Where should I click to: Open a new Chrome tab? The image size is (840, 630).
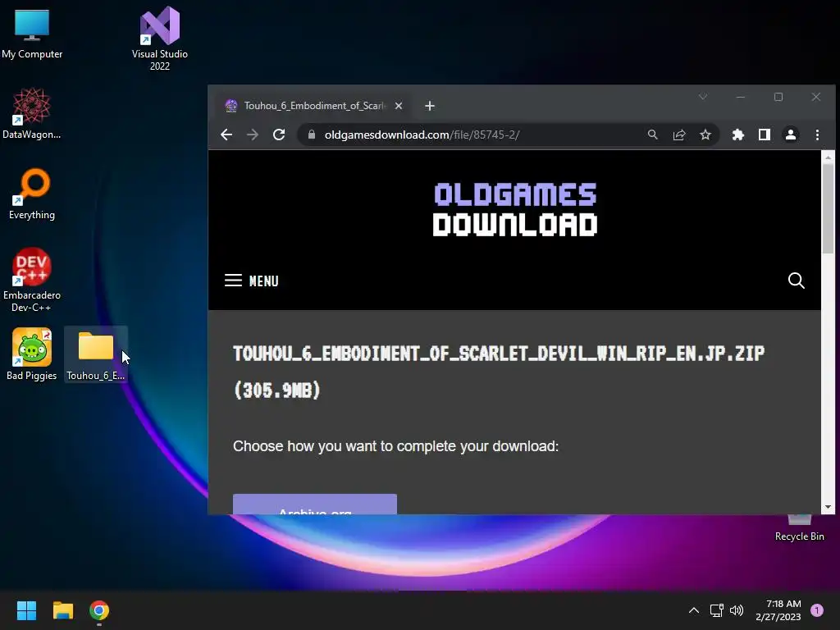pyautogui.click(x=430, y=106)
